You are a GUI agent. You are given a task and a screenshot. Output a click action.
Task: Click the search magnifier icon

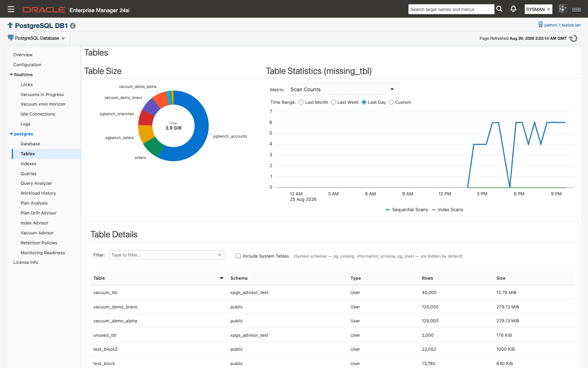[499, 9]
